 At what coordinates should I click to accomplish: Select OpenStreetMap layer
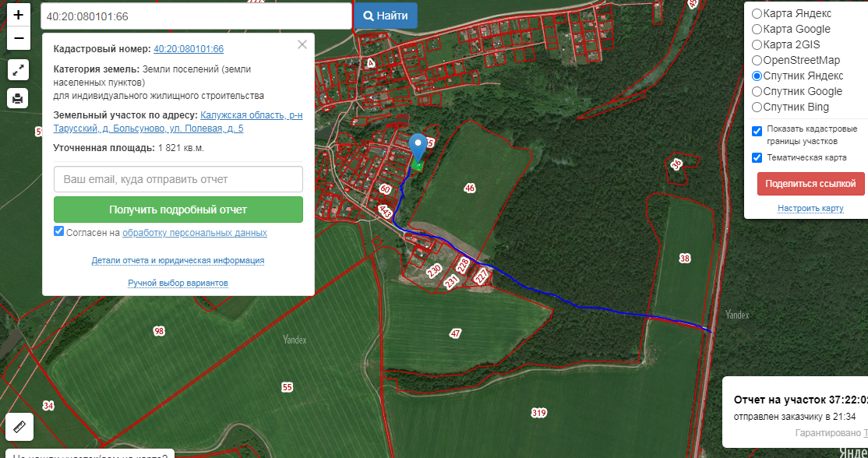[x=757, y=60]
